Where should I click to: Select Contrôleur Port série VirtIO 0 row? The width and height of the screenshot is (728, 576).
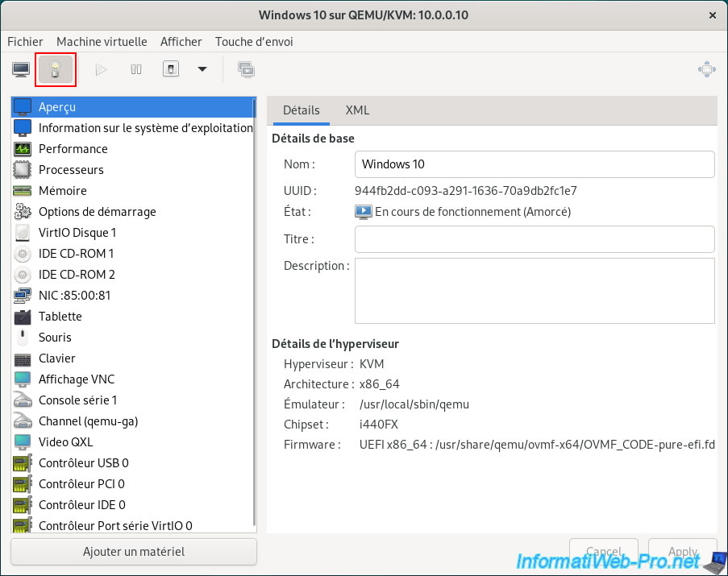tap(132, 525)
